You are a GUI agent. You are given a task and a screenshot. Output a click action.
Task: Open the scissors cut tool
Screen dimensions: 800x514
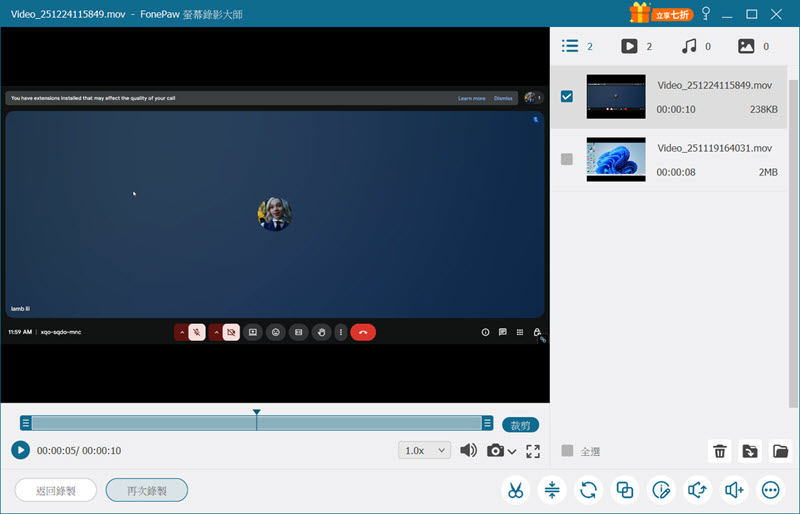(x=515, y=490)
